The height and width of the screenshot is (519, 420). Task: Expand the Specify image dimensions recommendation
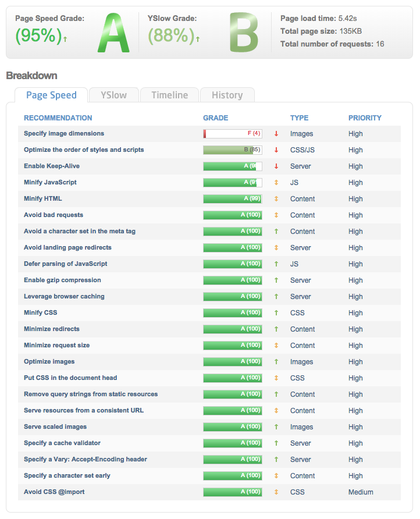pos(64,134)
